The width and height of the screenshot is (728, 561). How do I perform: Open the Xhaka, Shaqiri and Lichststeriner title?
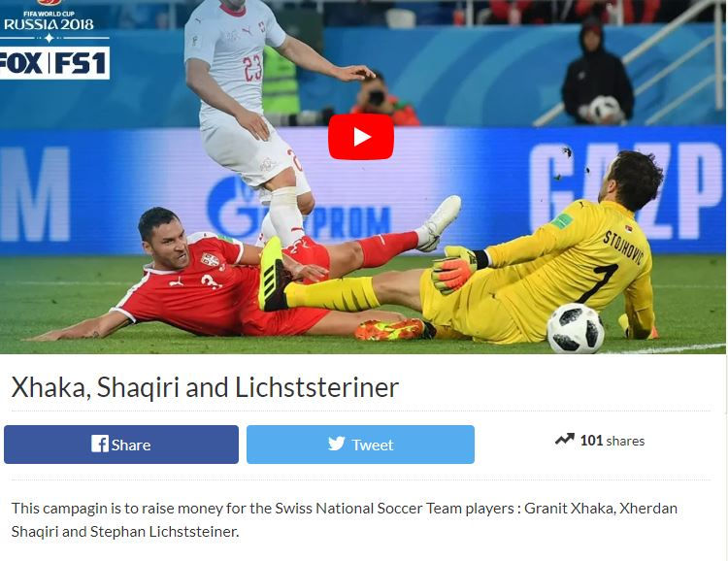pos(205,387)
